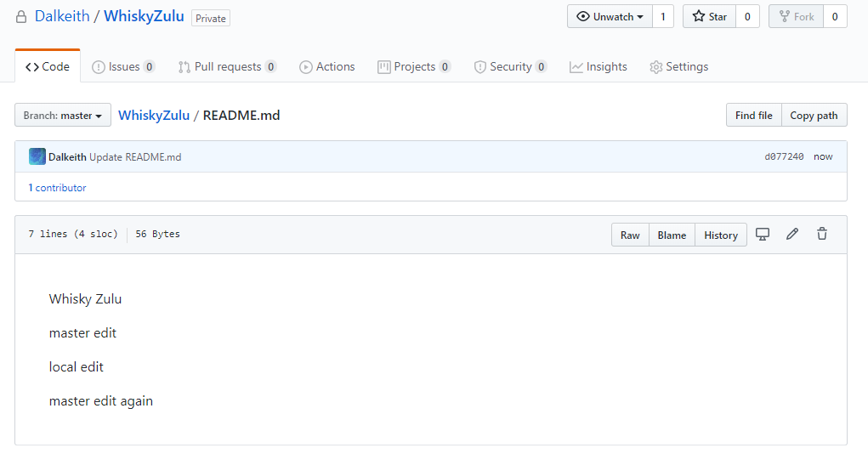Open the Projects tab
The height and width of the screenshot is (465, 868).
(413, 66)
